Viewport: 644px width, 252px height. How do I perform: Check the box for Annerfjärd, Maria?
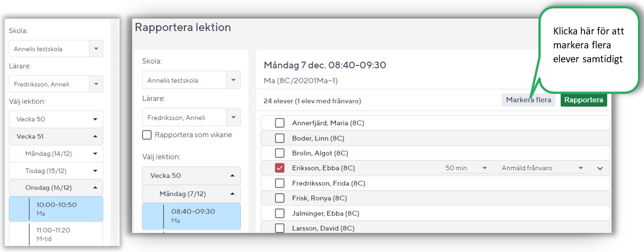(280, 123)
